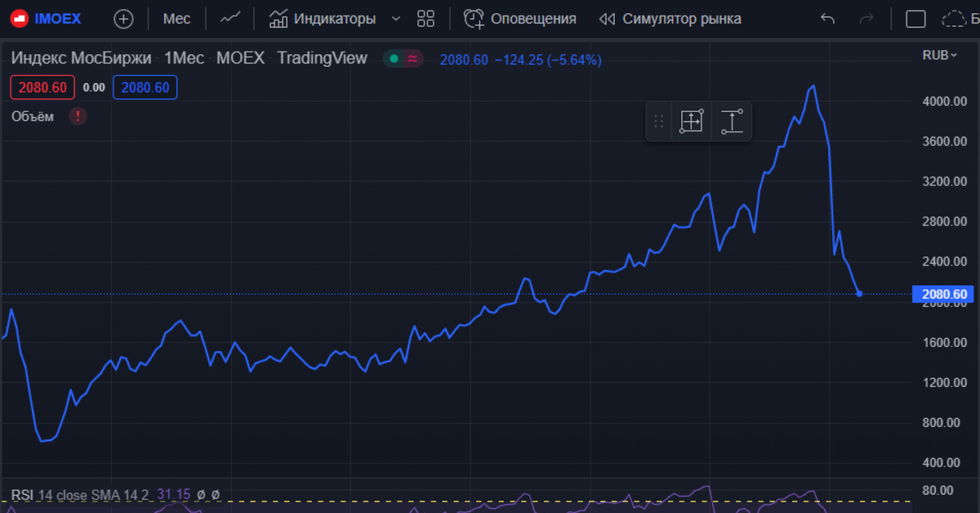Click the red 2080.60 sell price button

42,87
